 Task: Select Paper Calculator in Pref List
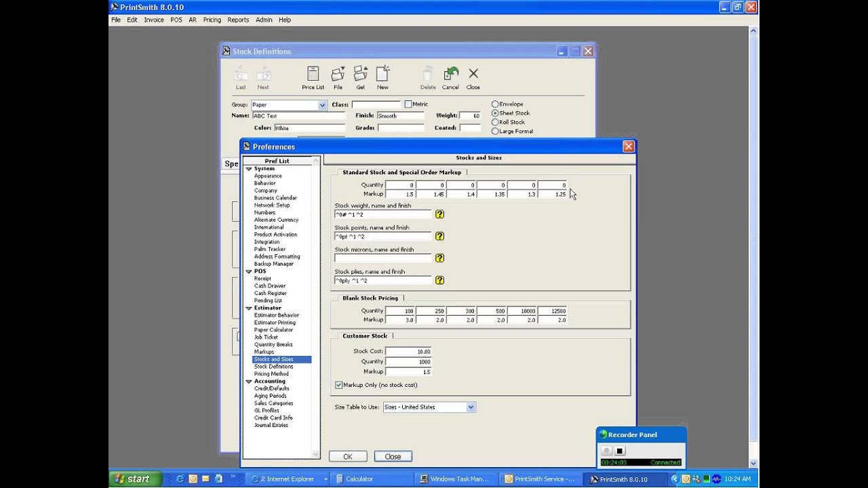[x=273, y=330]
